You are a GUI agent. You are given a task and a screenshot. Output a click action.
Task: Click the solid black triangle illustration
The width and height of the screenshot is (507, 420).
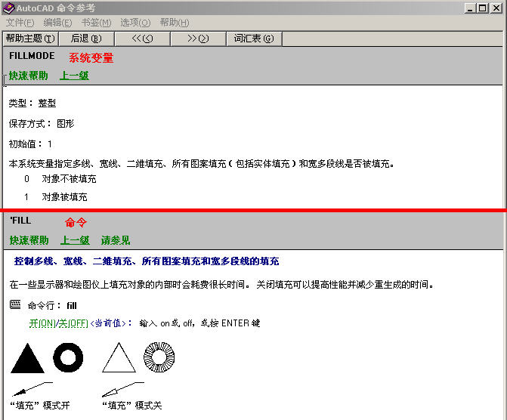[x=27, y=358]
